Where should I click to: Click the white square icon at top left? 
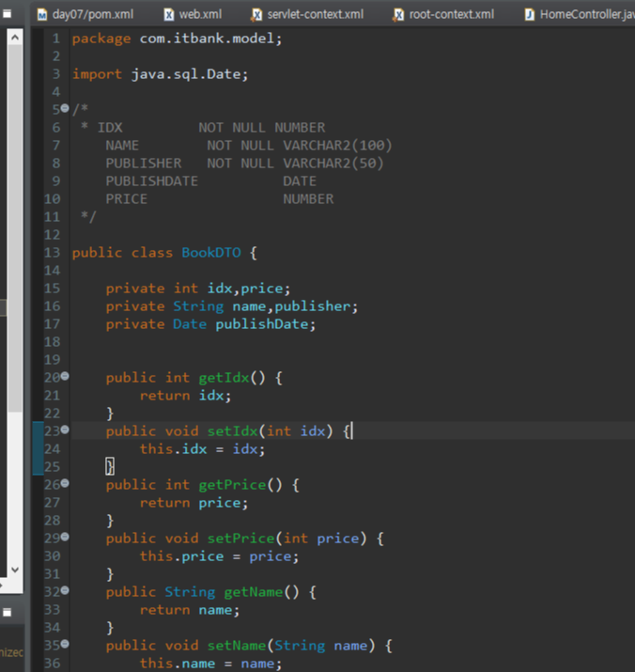pyautogui.click(x=7, y=14)
